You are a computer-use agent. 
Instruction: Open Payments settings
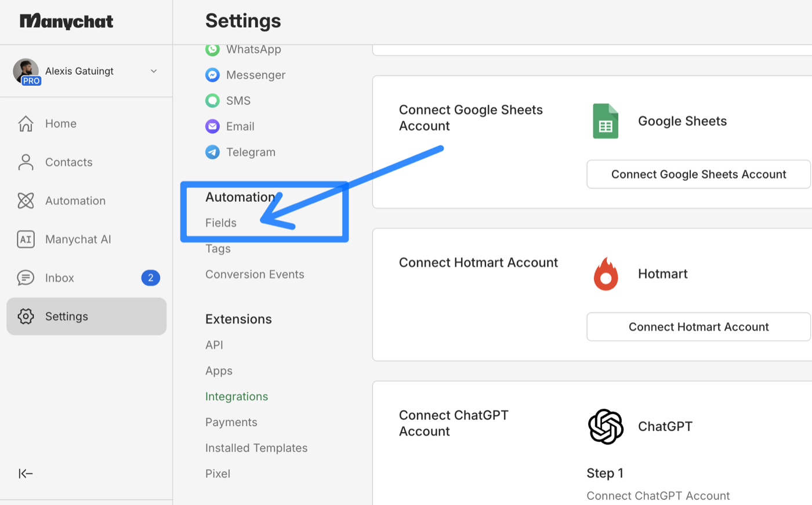tap(231, 423)
